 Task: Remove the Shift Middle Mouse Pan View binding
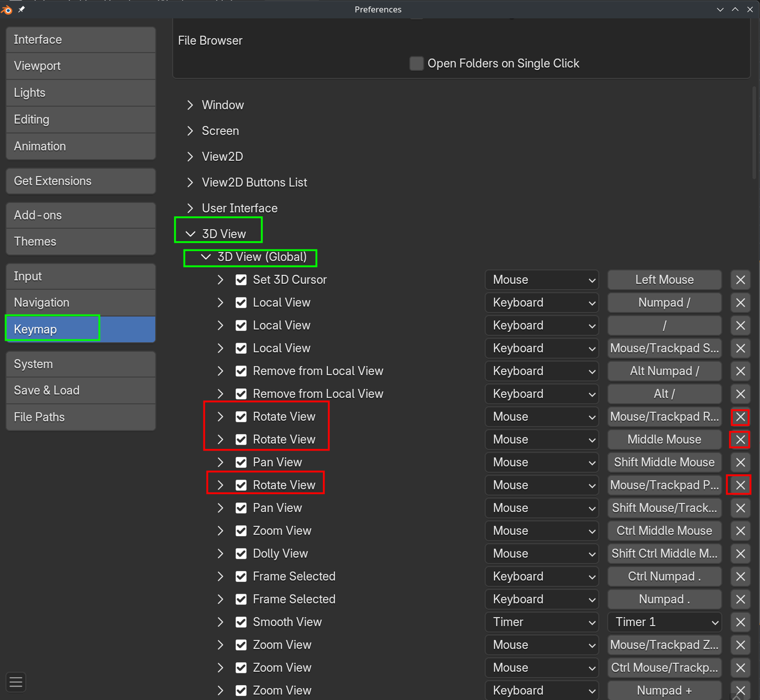point(740,463)
